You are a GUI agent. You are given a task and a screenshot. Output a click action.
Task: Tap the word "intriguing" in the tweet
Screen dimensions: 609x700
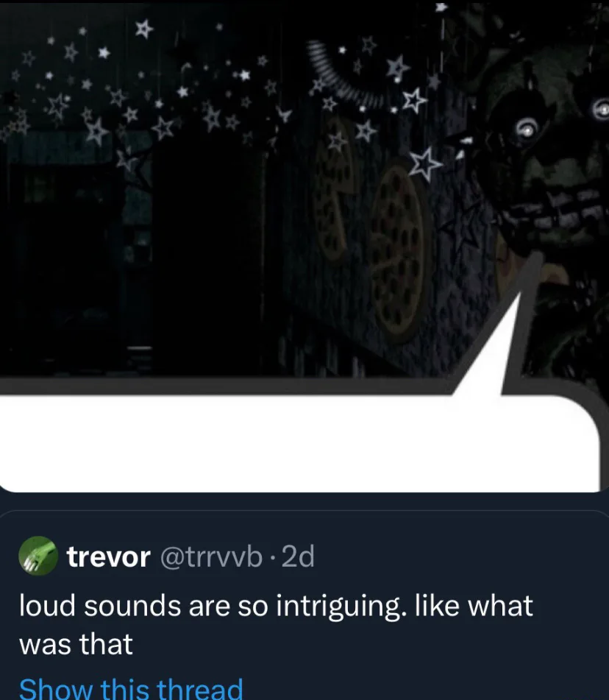[341, 607]
